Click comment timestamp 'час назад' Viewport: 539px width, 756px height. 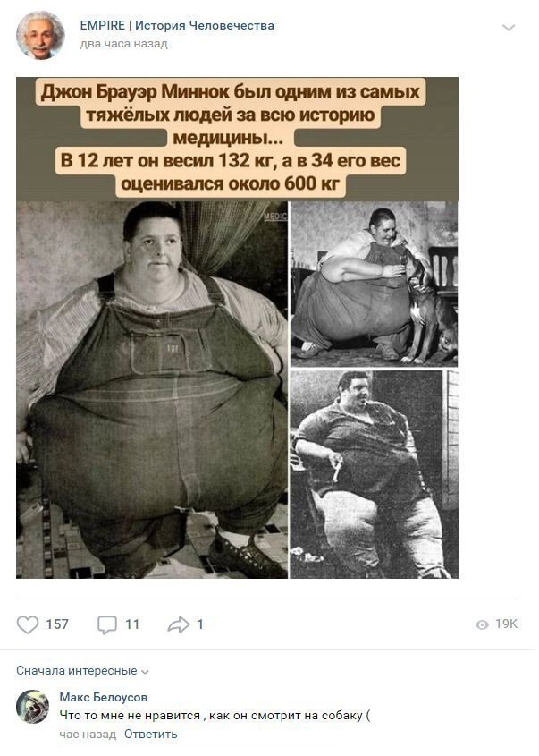88,735
